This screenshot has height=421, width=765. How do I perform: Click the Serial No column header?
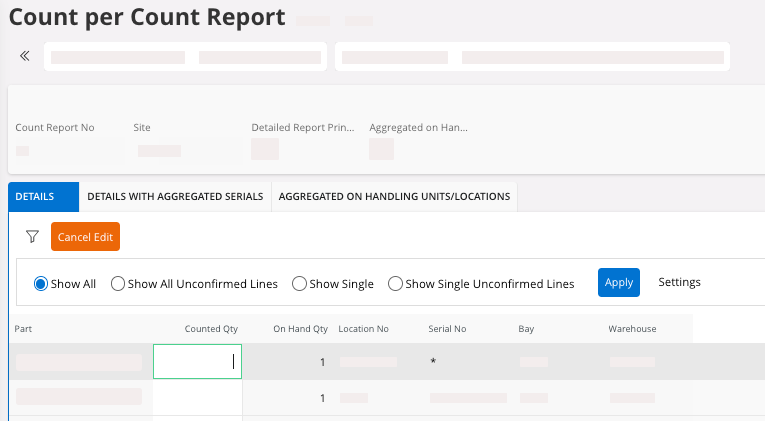[x=447, y=329]
